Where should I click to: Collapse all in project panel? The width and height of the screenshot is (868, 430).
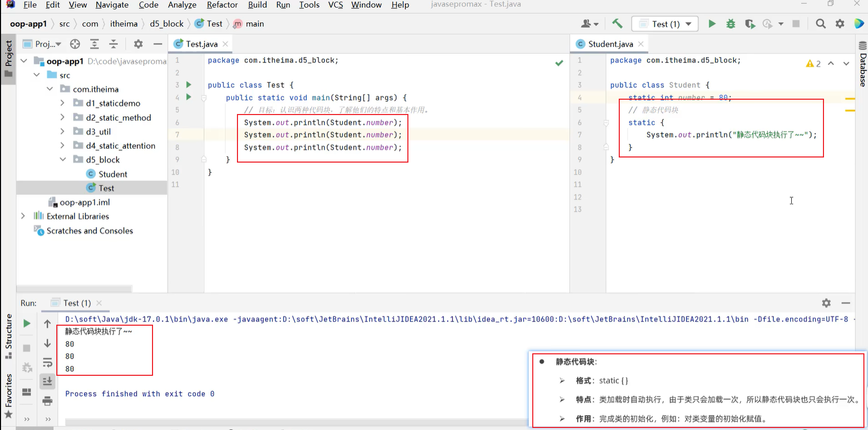click(114, 44)
